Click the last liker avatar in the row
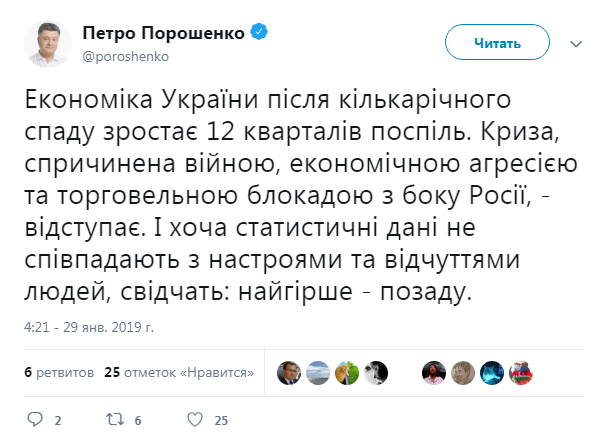606x443 pixels. point(520,372)
